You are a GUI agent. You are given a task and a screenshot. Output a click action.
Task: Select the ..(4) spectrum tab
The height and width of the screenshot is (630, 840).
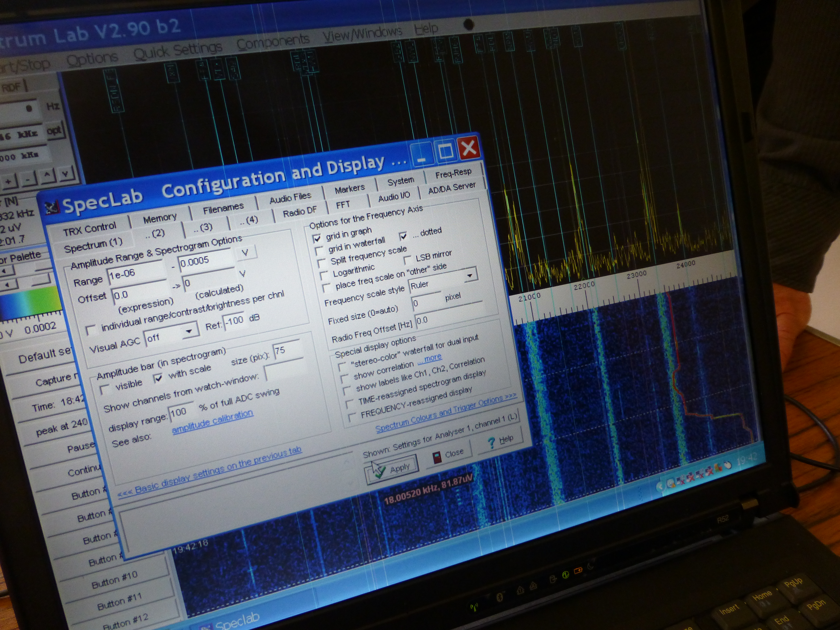249,220
